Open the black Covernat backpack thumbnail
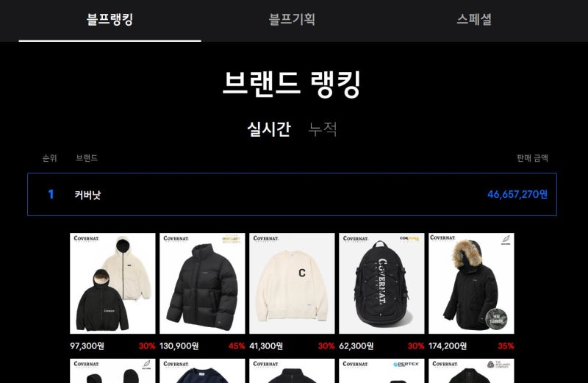 381,283
